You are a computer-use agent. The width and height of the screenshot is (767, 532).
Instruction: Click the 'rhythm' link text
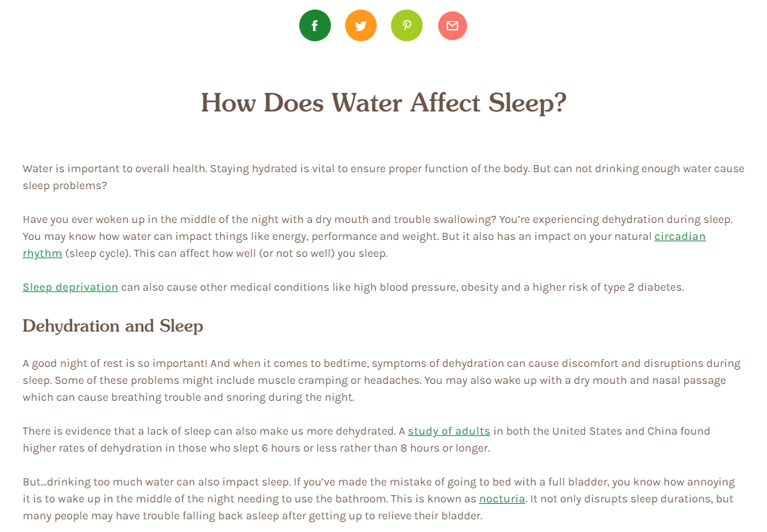coord(42,254)
